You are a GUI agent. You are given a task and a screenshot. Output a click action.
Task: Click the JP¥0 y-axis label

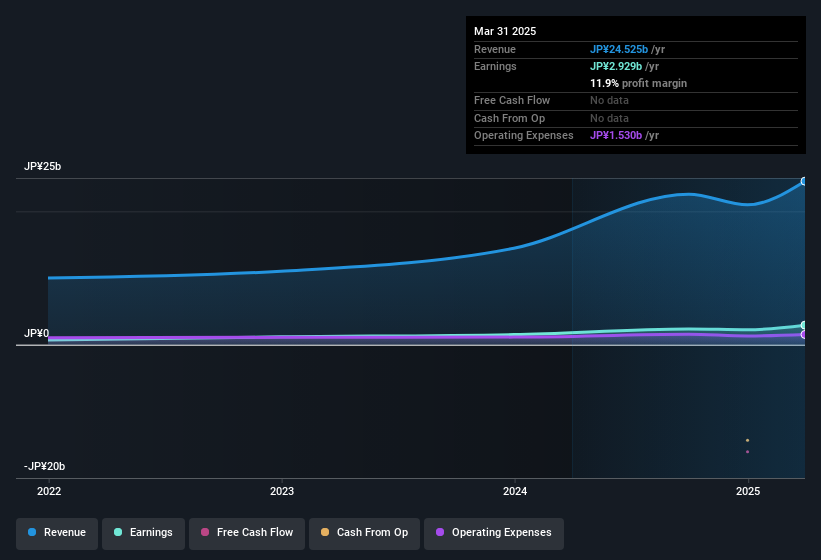(x=36, y=333)
